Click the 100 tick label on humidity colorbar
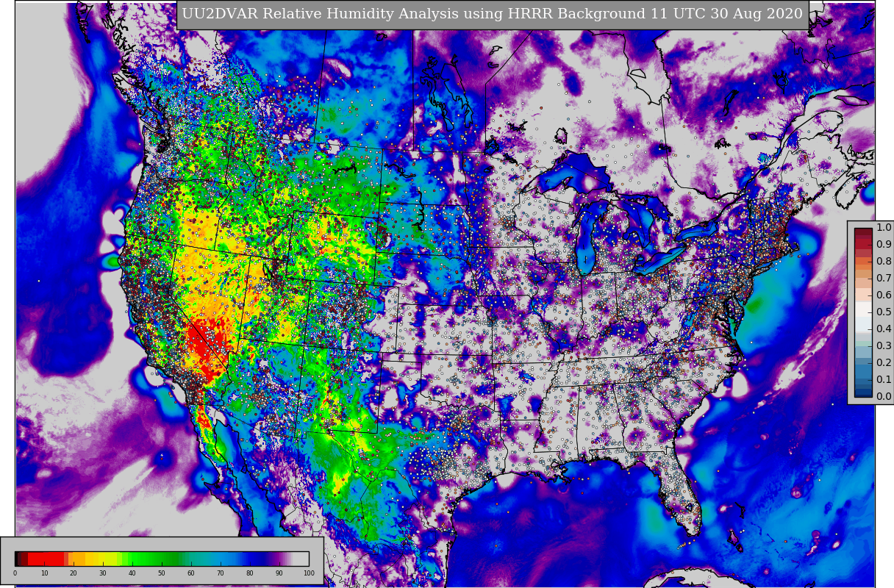The image size is (894, 588). coord(309,573)
